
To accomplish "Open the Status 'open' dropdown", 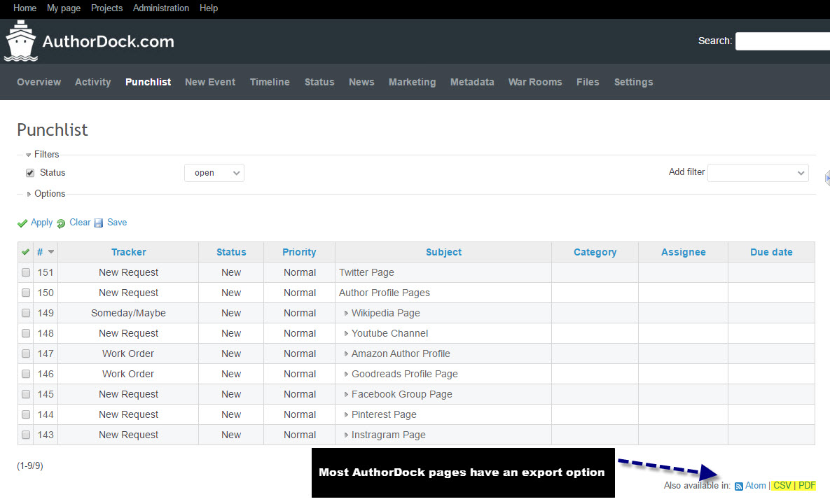I will pos(214,173).
